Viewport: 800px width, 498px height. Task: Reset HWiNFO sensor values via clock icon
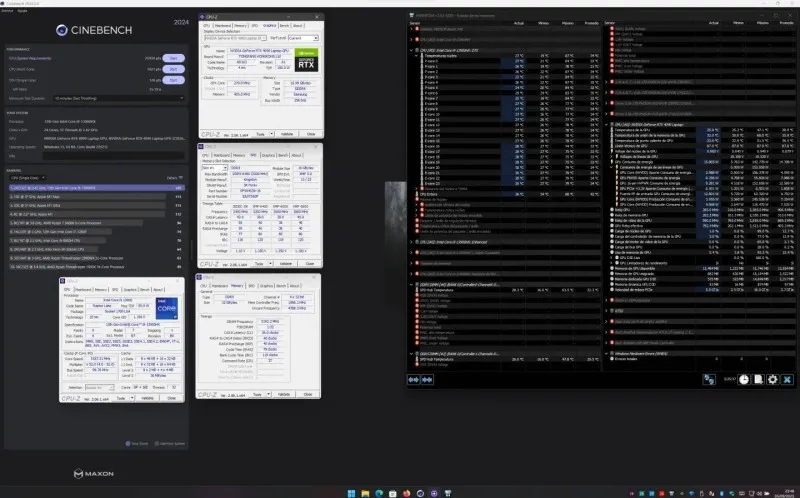[744, 379]
